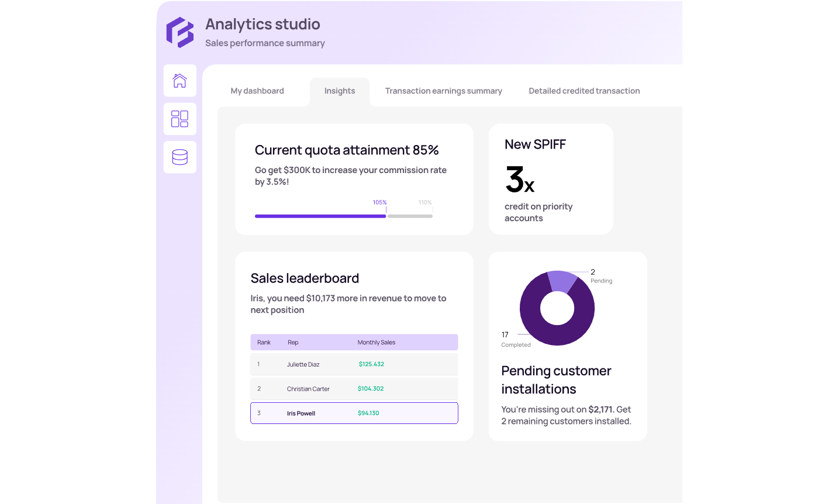This screenshot has height=504, width=839.
Task: Open Transaction earnings summary tab
Action: point(444,91)
